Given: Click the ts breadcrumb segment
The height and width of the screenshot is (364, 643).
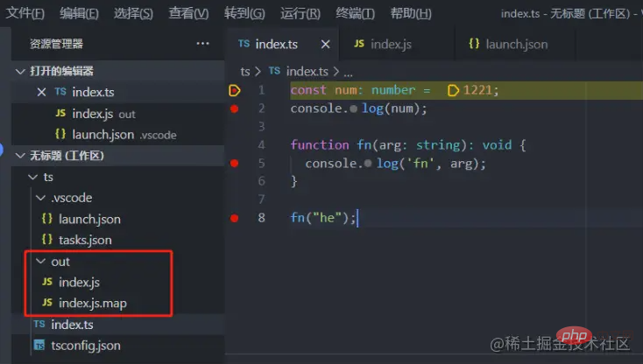Looking at the screenshot, I should (x=245, y=72).
